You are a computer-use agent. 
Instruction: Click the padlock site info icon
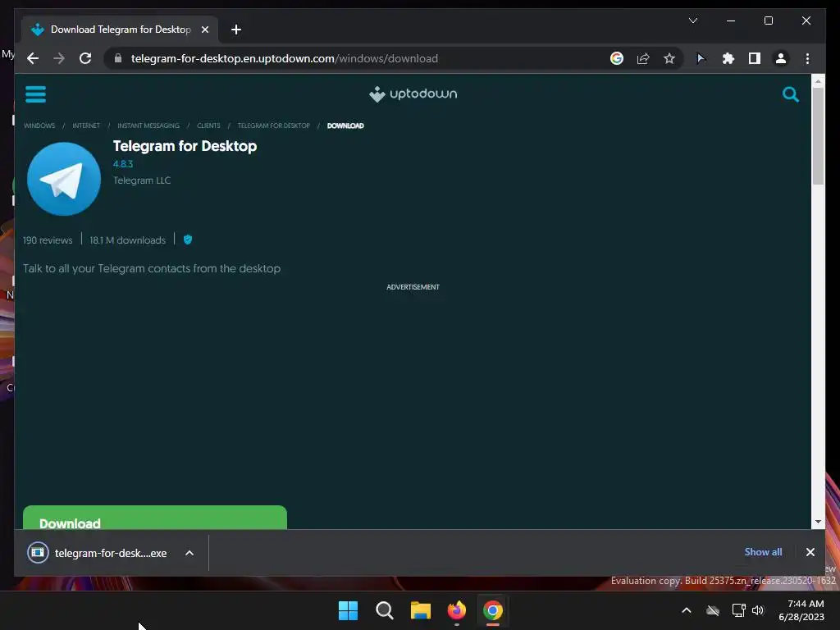click(x=118, y=58)
